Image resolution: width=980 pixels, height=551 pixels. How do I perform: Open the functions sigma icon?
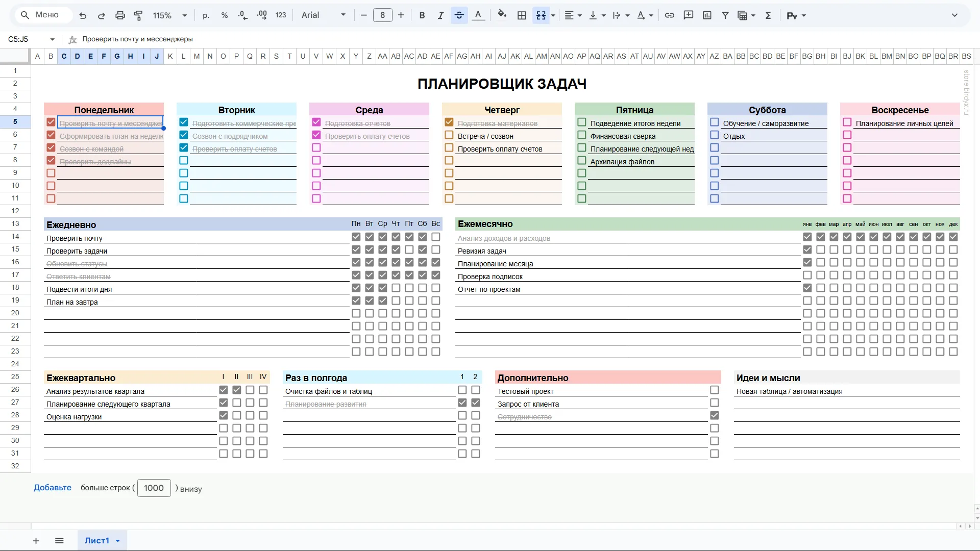(768, 15)
